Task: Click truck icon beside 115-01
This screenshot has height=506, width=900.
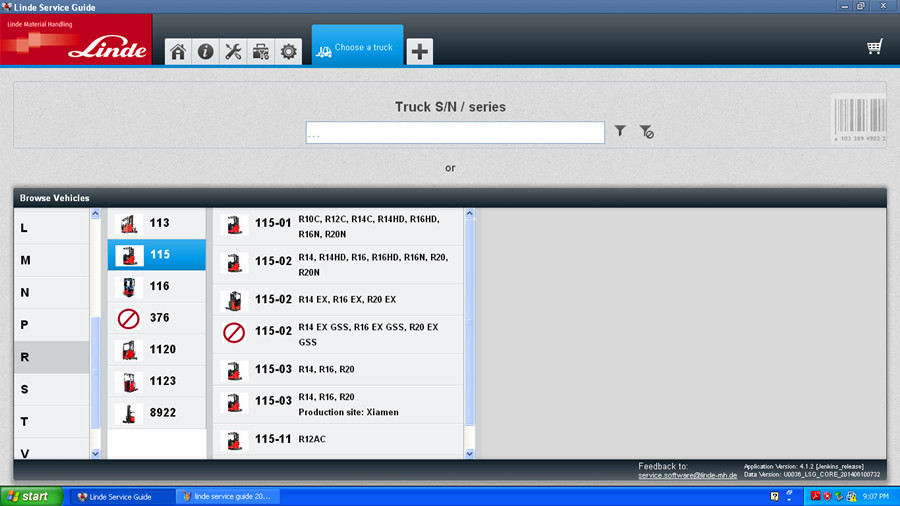Action: (234, 224)
